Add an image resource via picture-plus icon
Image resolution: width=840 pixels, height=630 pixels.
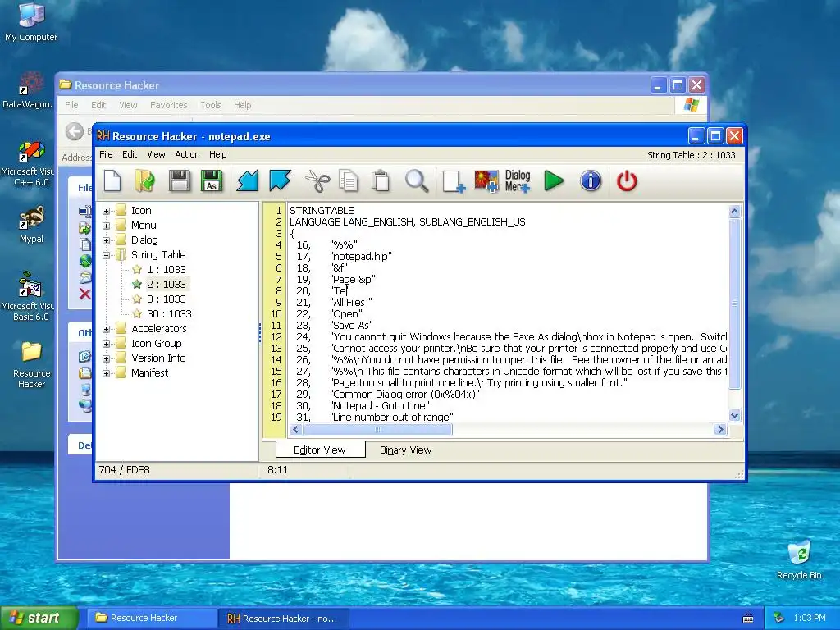tap(486, 181)
